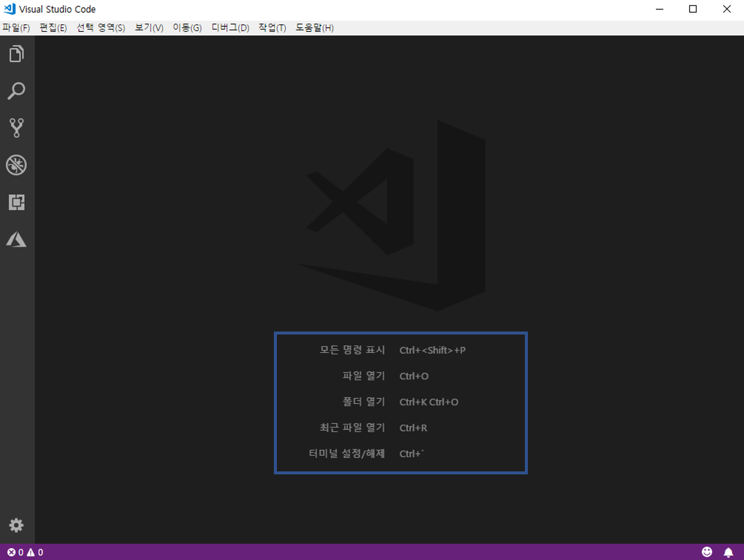Open notifications bell icon
The width and height of the screenshot is (744, 560).
728,552
